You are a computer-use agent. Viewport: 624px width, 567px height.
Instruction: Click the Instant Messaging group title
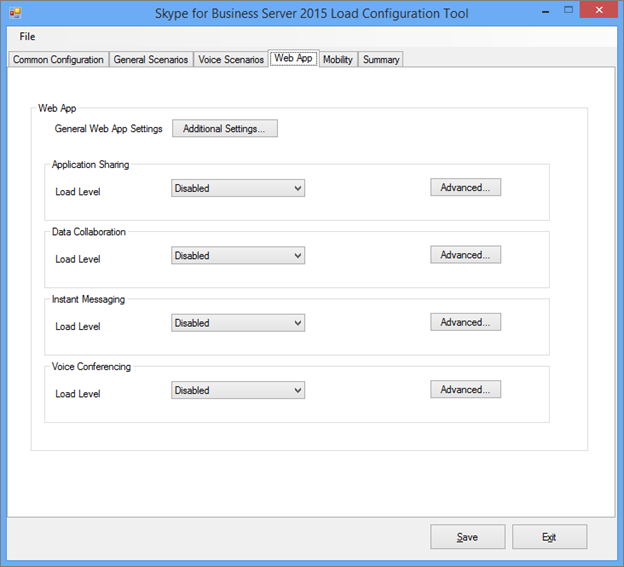(88, 299)
